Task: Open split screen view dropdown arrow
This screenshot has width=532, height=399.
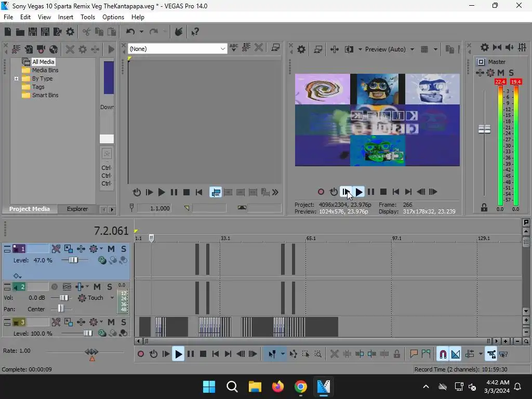Action: (360, 49)
